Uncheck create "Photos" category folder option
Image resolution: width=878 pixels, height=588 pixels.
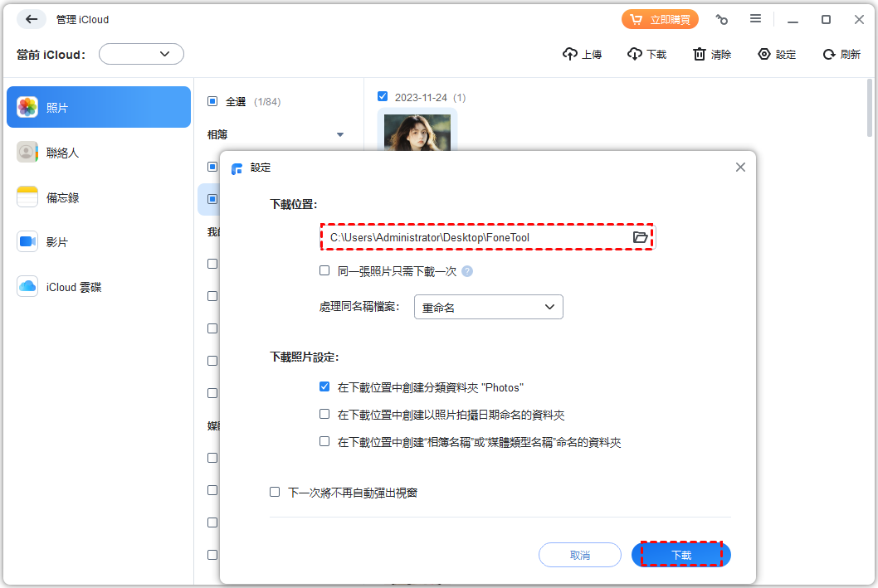(x=324, y=386)
